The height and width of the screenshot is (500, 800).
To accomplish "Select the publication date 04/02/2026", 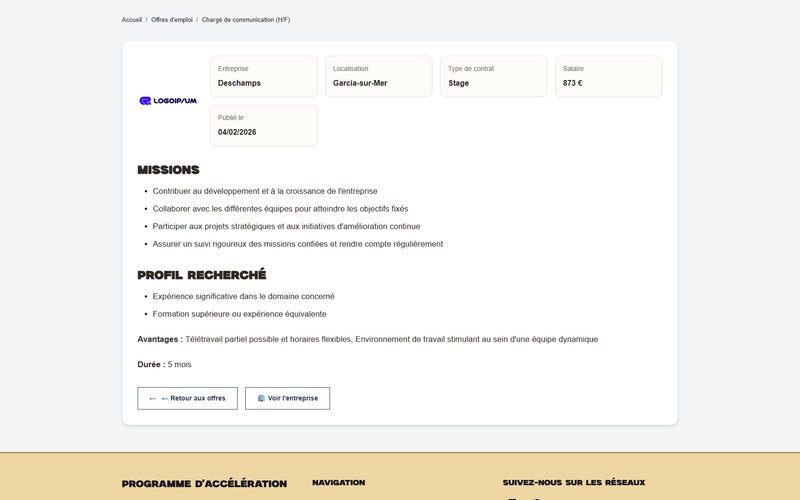I will point(237,132).
